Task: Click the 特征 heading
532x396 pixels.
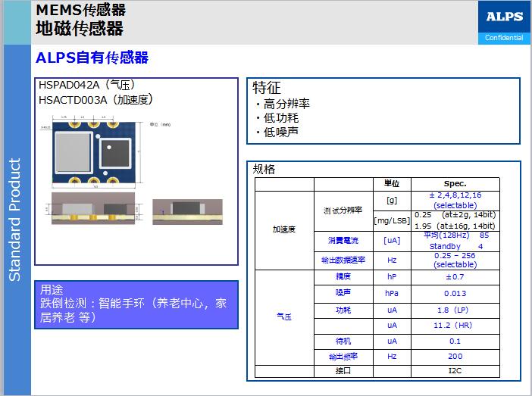Action: pyautogui.click(x=267, y=88)
